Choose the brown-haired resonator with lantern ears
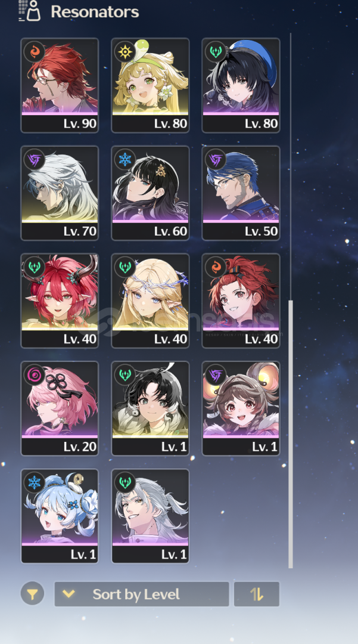Screen dimensions: 358x644 click(241, 408)
